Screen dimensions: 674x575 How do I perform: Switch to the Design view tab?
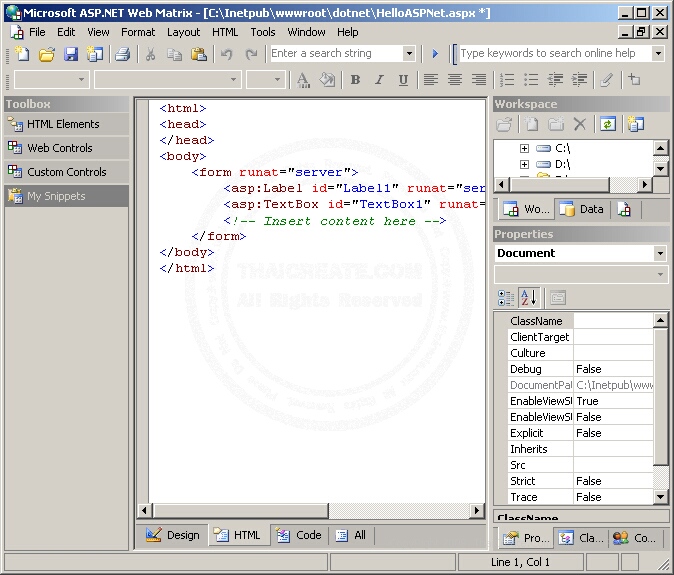(173, 535)
